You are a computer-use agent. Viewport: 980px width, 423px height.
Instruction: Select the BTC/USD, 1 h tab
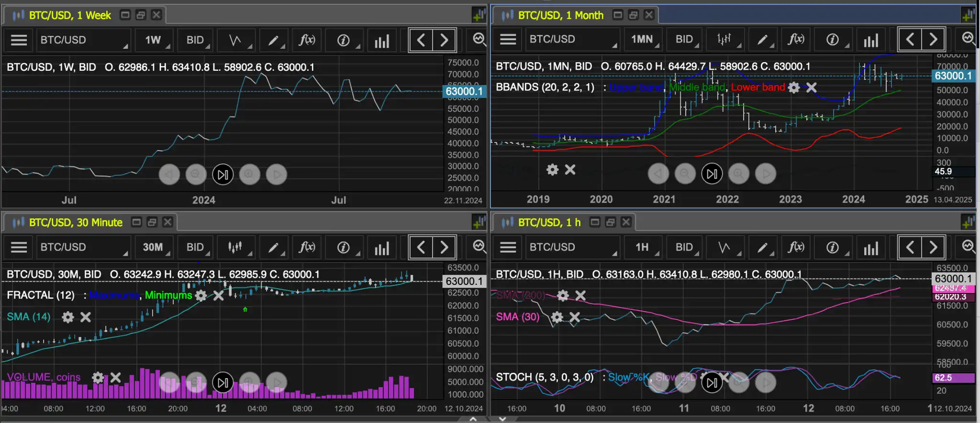549,222
